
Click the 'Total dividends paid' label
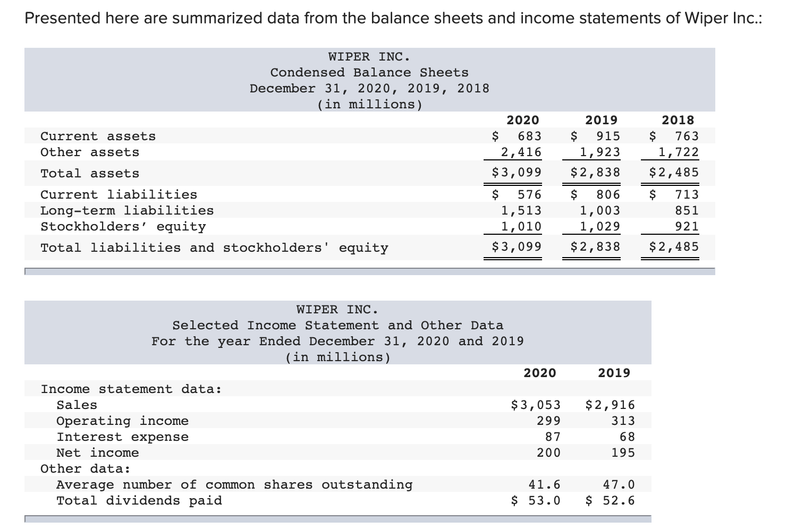pos(139,501)
